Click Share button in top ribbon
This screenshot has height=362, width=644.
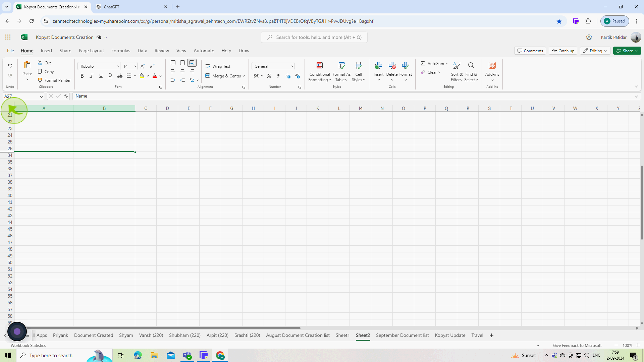tap(627, 50)
